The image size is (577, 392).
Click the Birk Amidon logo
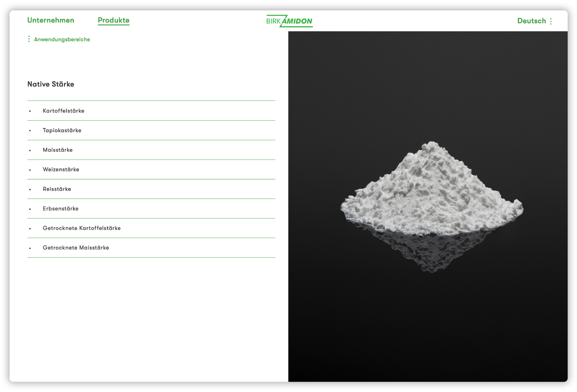289,21
